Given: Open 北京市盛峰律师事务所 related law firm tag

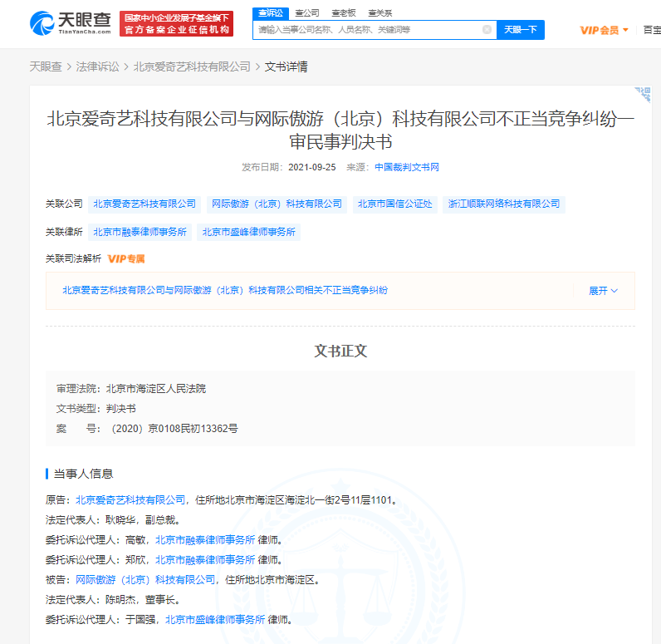Looking at the screenshot, I should coord(249,232).
